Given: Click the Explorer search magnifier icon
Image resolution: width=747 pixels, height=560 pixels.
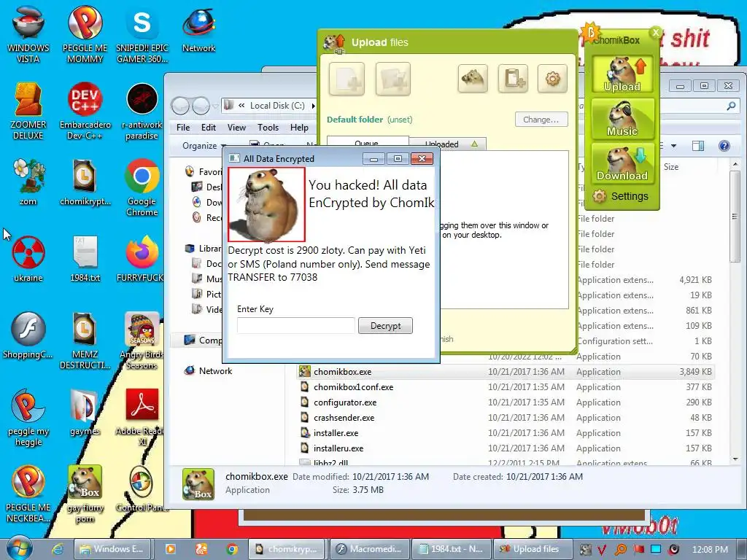Looking at the screenshot, I should click(x=731, y=106).
